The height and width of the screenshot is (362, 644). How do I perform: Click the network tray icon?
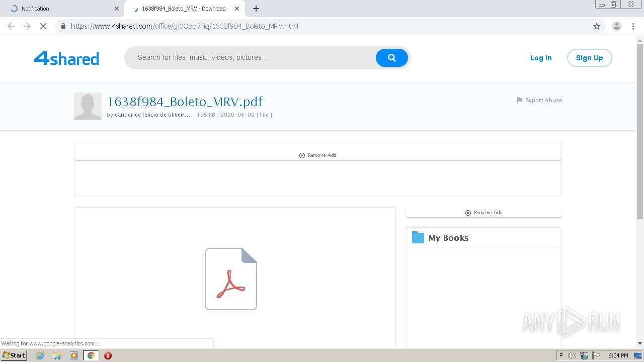(584, 355)
